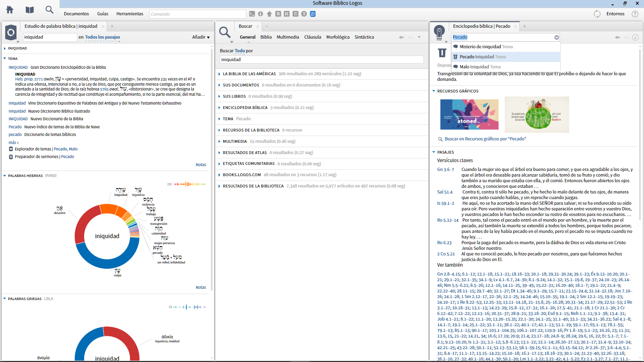Screen dimensions: 644x362
Task: Expand La Biblia de las Américas results
Action: click(x=219, y=74)
